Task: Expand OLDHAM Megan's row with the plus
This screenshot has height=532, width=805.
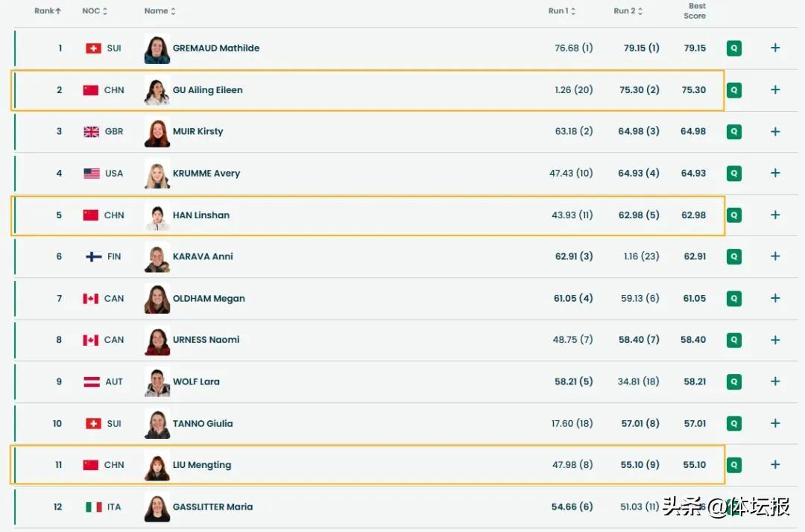Action: point(775,299)
